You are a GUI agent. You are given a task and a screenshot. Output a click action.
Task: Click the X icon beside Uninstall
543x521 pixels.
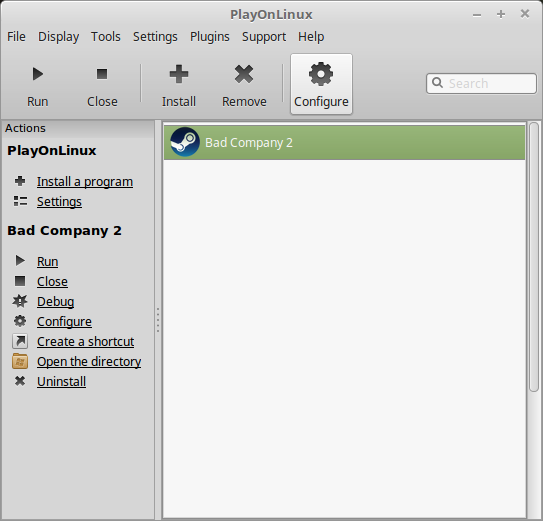[x=20, y=381]
